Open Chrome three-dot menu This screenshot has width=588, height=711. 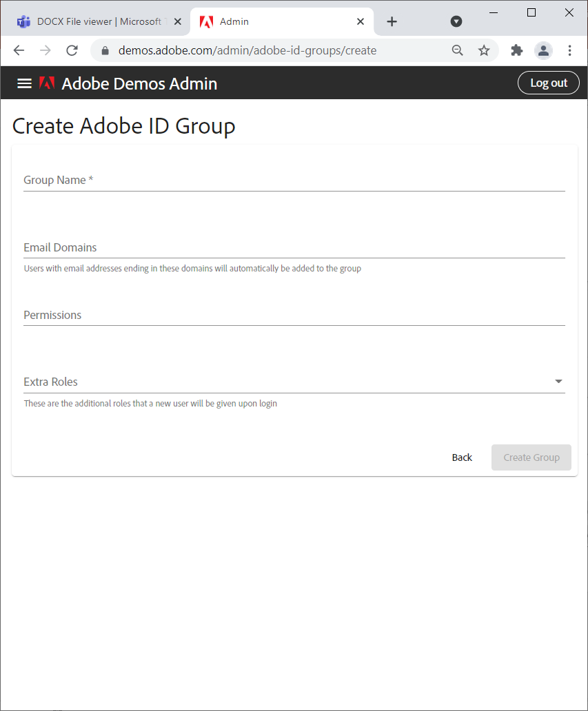click(x=569, y=50)
